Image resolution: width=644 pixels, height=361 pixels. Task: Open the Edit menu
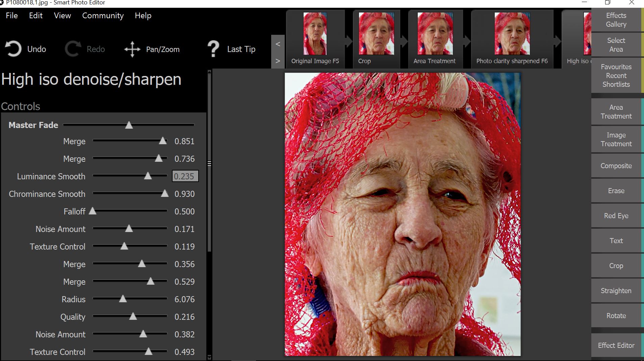(x=36, y=16)
